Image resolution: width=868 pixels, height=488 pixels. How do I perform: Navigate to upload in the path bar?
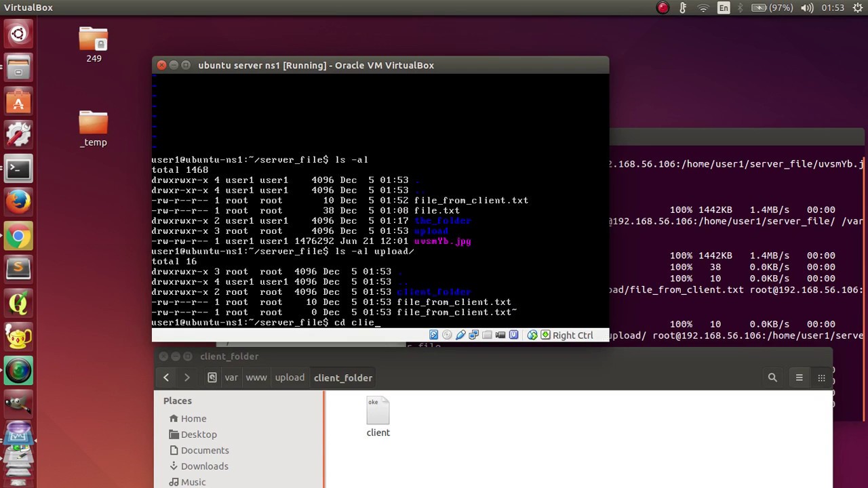(x=290, y=378)
